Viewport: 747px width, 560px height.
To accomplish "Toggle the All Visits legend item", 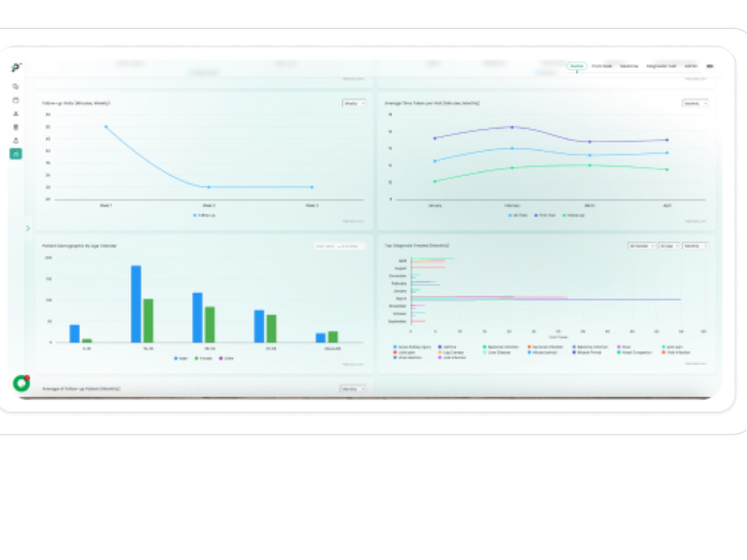I will 518,215.
